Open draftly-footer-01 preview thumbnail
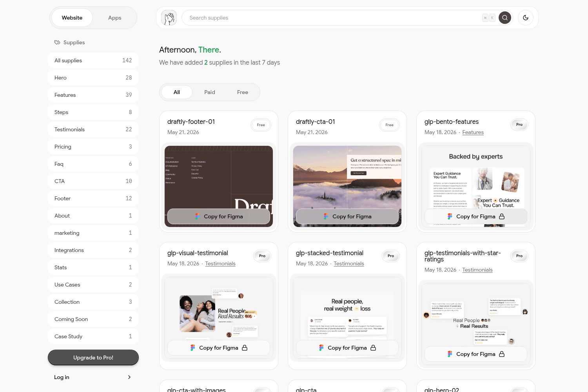Viewport: 588px width, 392px height. tap(219, 186)
